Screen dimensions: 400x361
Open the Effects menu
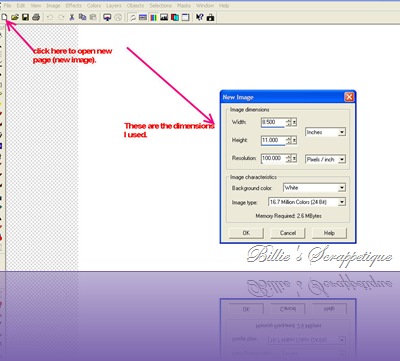(x=73, y=5)
